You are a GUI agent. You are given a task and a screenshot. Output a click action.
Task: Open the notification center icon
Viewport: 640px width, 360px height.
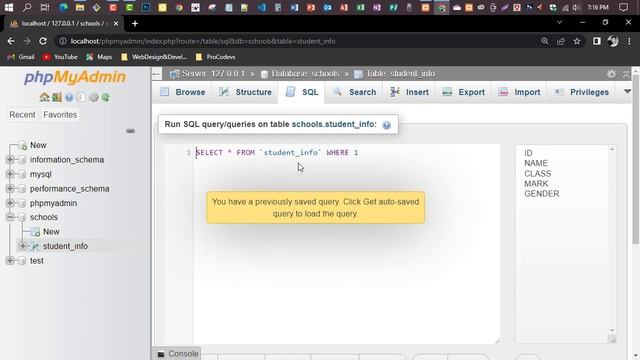click(x=623, y=7)
